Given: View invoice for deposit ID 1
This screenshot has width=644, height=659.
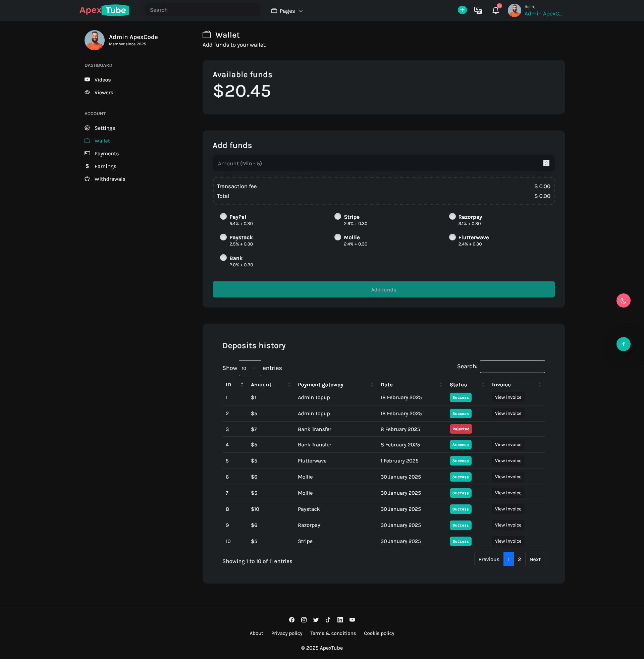Looking at the screenshot, I should 508,397.
